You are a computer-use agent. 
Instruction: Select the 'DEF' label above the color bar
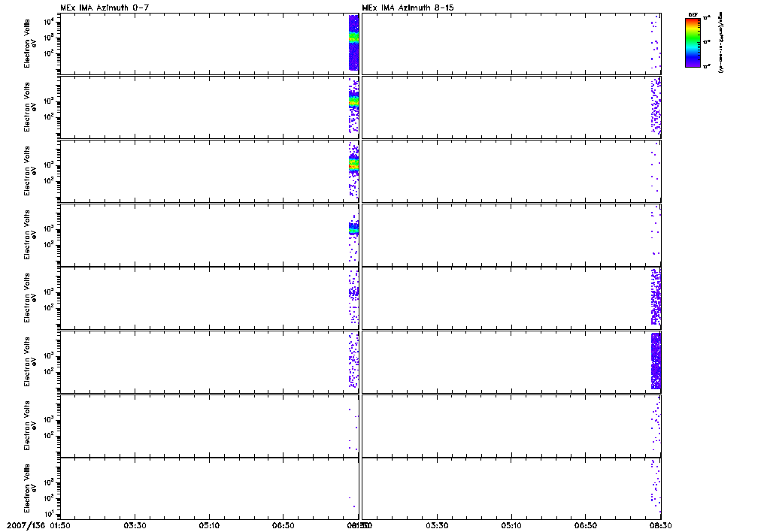click(693, 15)
